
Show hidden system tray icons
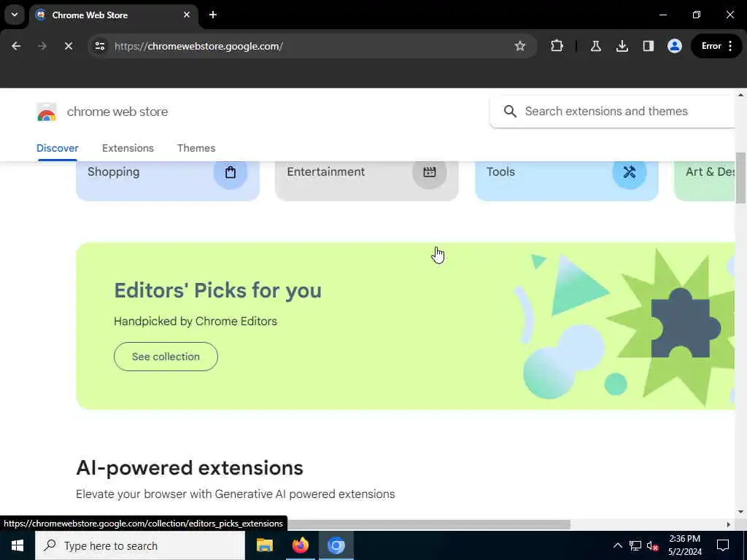tap(617, 545)
